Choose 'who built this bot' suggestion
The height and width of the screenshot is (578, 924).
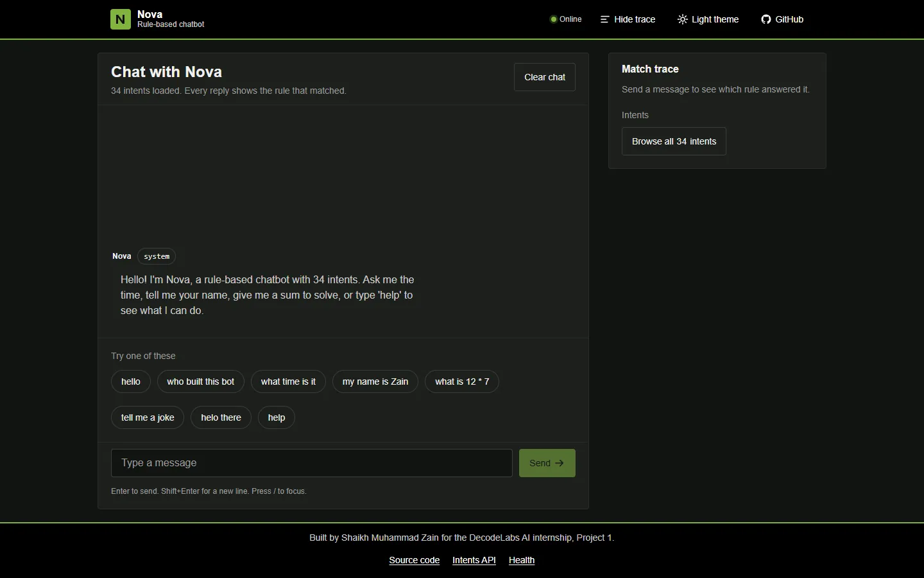click(x=201, y=381)
